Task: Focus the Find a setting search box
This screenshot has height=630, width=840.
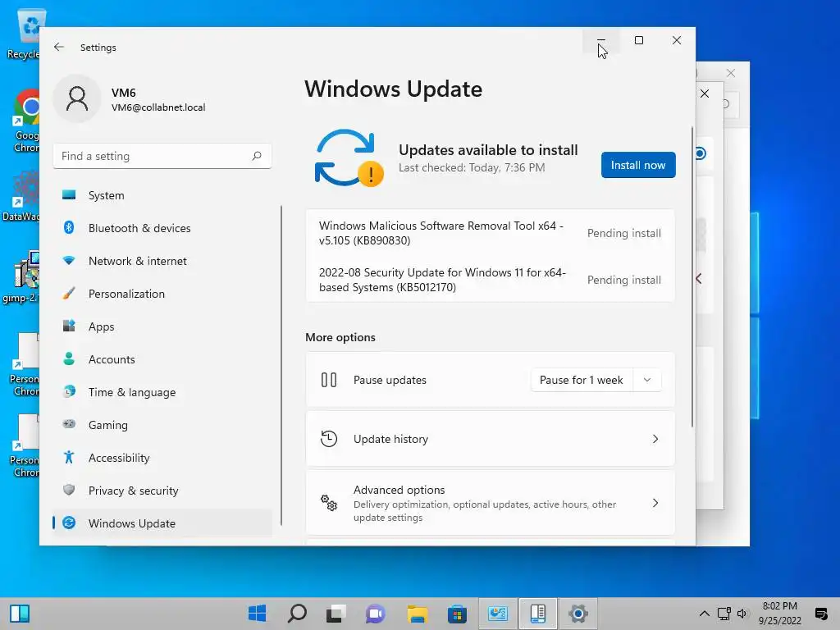Action: point(162,156)
